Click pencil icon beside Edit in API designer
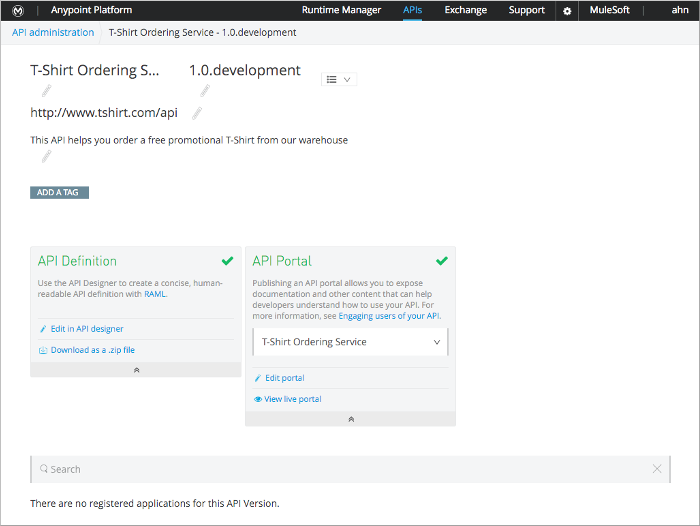The image size is (700, 526). coord(43,329)
